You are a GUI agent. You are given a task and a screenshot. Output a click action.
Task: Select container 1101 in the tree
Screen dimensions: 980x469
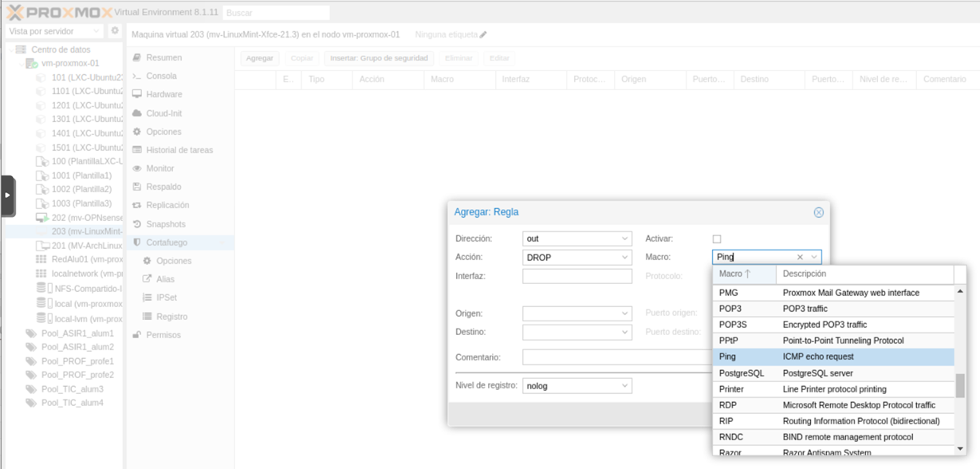tap(87, 91)
